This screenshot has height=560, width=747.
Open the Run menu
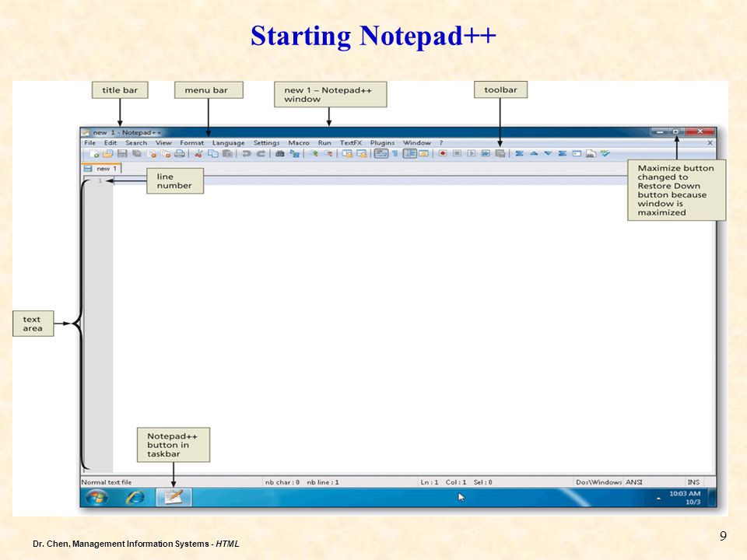[324, 143]
